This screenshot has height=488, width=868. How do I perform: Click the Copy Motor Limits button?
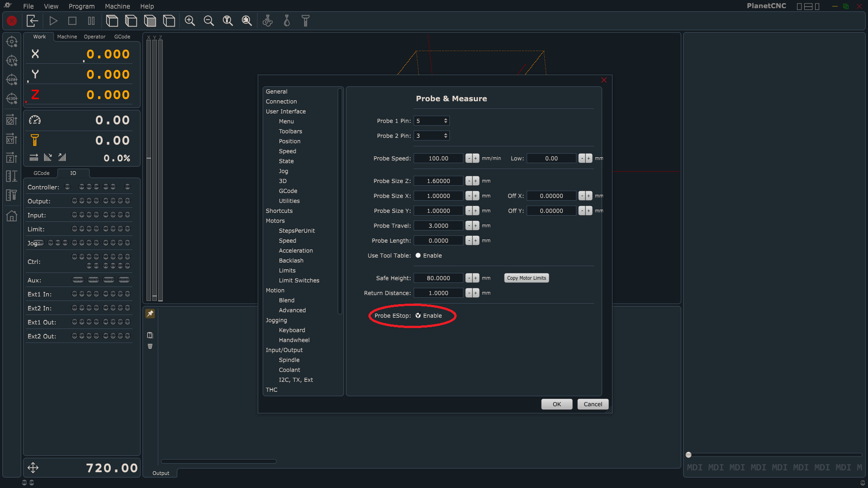pos(526,278)
